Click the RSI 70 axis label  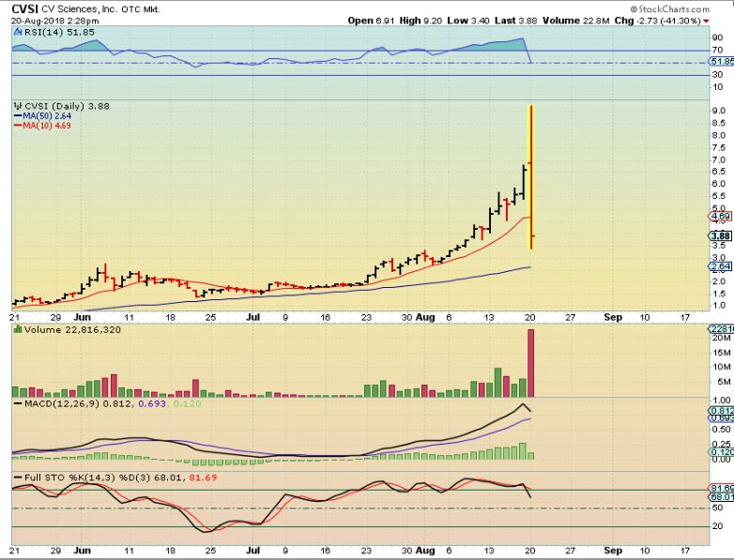717,50
